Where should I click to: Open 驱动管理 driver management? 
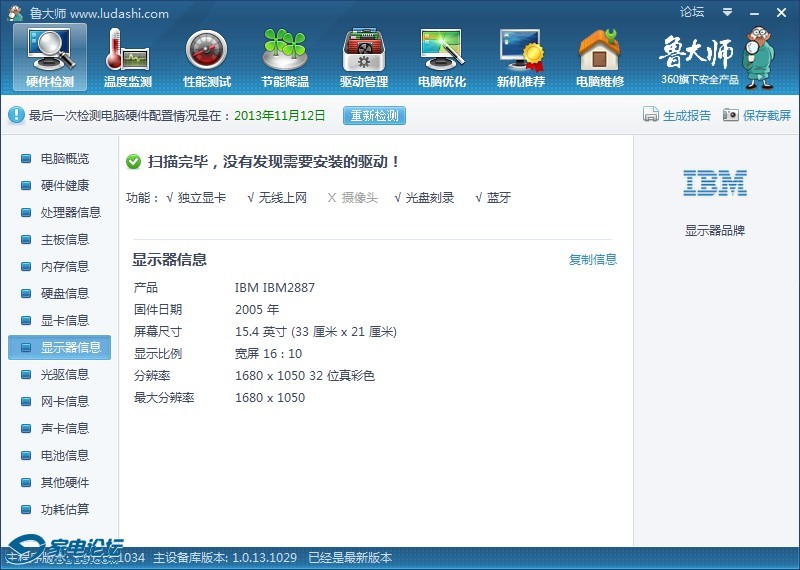[x=364, y=58]
